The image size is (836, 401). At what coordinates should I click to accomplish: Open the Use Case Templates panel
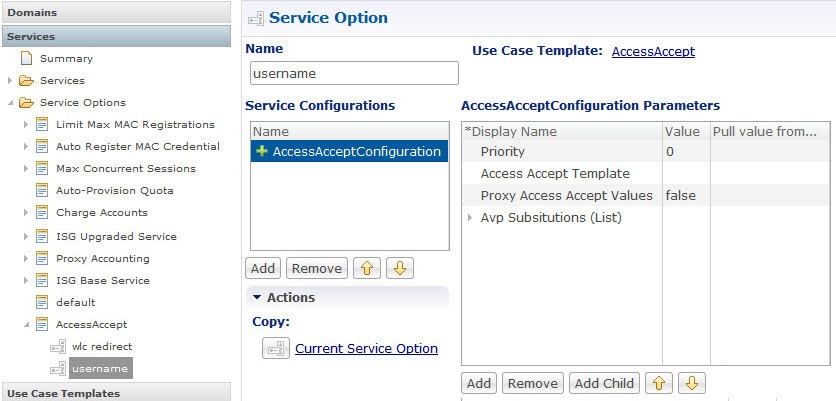click(x=116, y=392)
